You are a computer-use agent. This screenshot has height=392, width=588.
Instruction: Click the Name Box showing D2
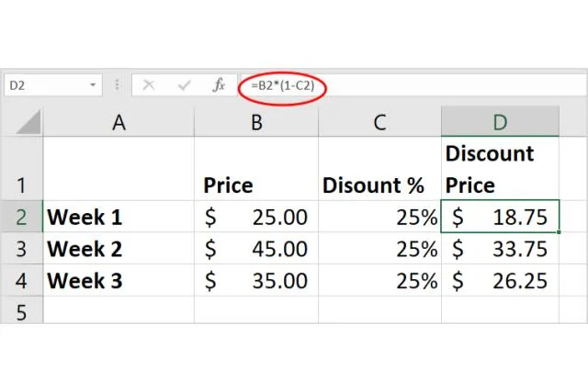[x=46, y=85]
